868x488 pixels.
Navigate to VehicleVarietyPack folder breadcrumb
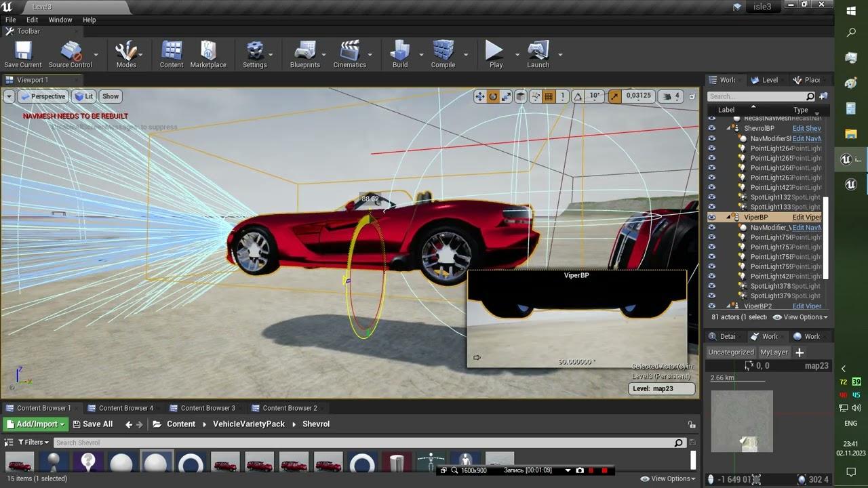[x=249, y=424]
